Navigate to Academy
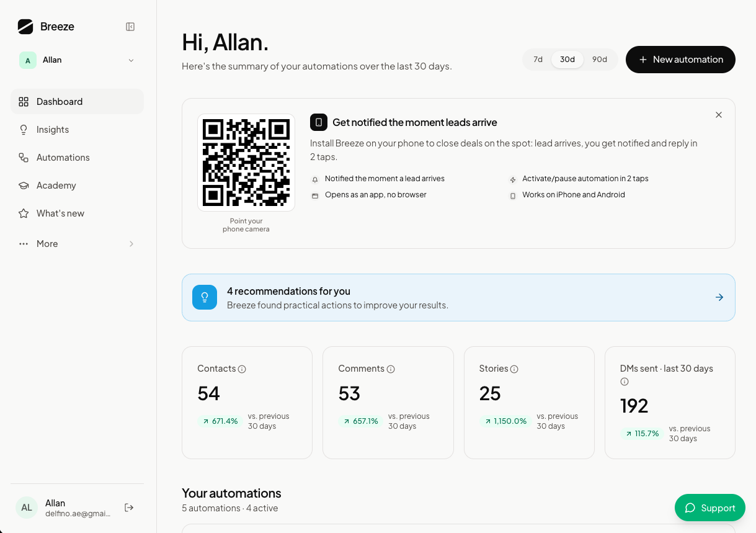 point(78,186)
